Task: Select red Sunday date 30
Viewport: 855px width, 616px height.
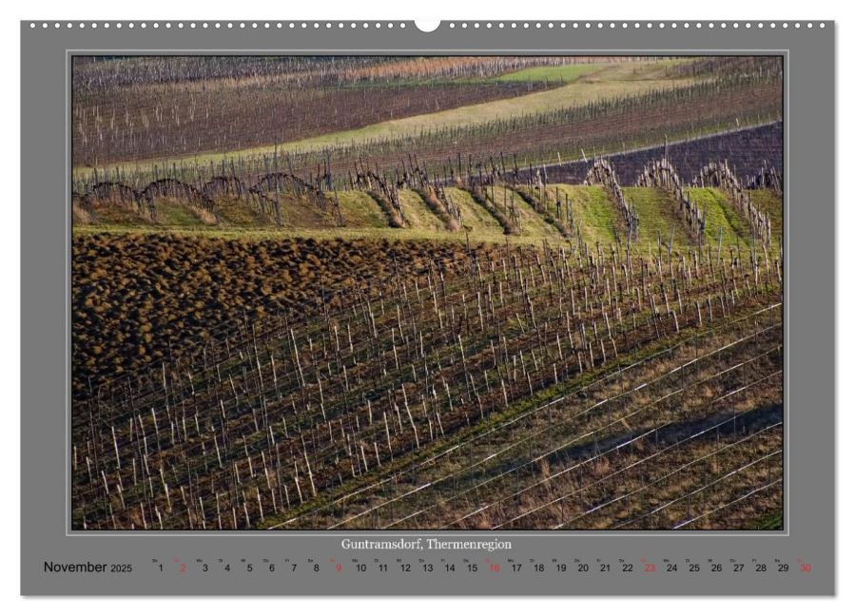Action: point(806,568)
